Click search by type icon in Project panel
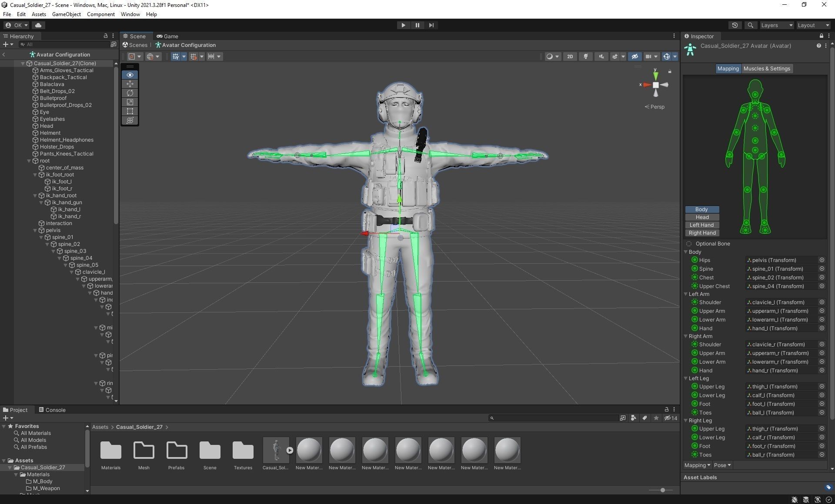This screenshot has height=504, width=835. click(633, 418)
